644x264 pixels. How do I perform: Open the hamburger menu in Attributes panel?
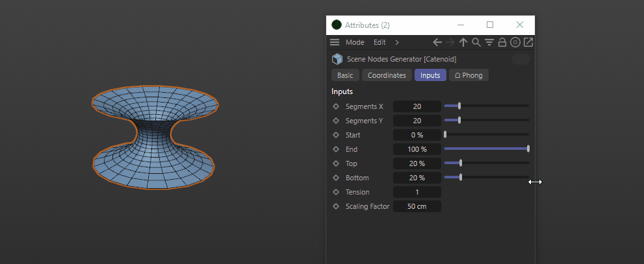pos(335,42)
